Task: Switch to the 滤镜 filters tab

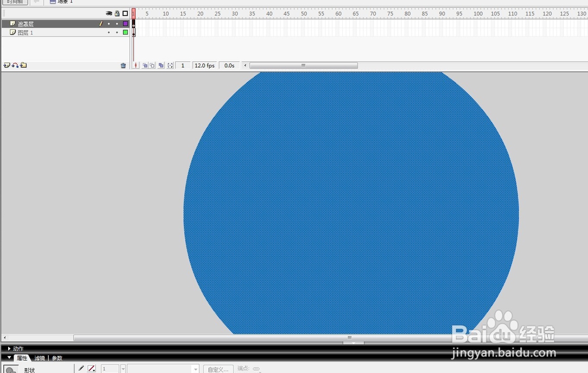Action: point(39,358)
